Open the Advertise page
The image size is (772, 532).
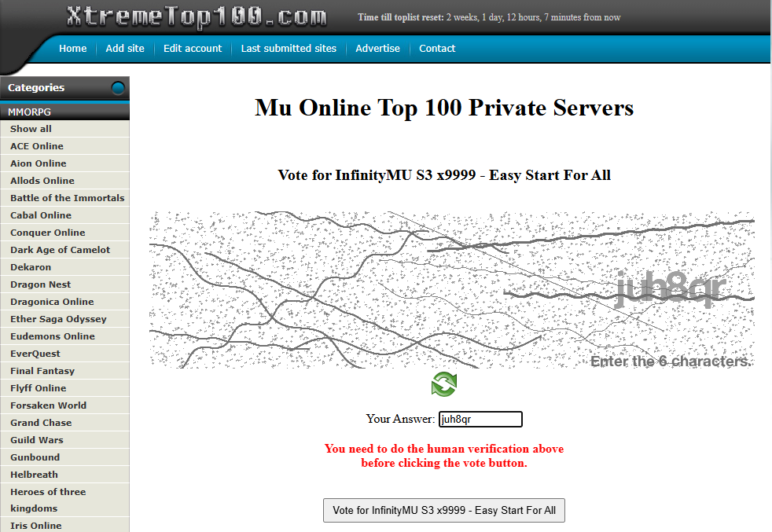(x=377, y=48)
